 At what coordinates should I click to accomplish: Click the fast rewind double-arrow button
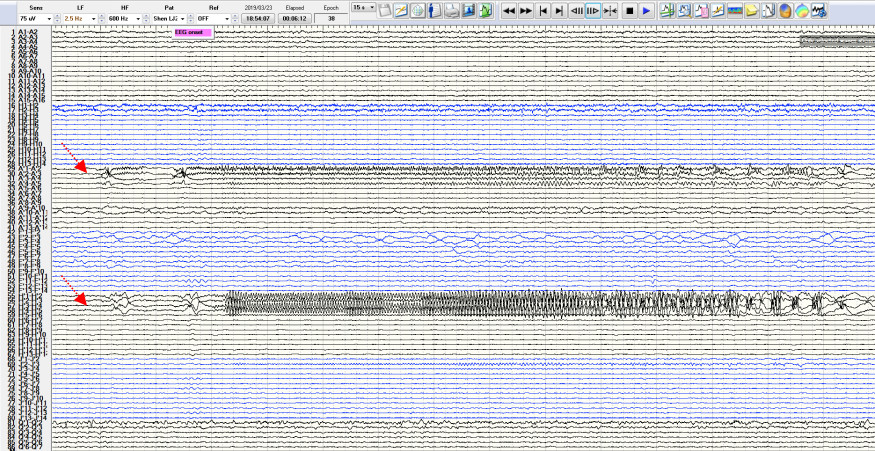(509, 11)
